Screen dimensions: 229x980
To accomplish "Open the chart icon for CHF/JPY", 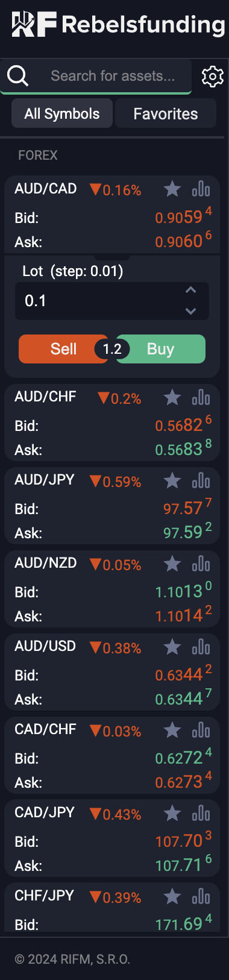I will click(201, 896).
